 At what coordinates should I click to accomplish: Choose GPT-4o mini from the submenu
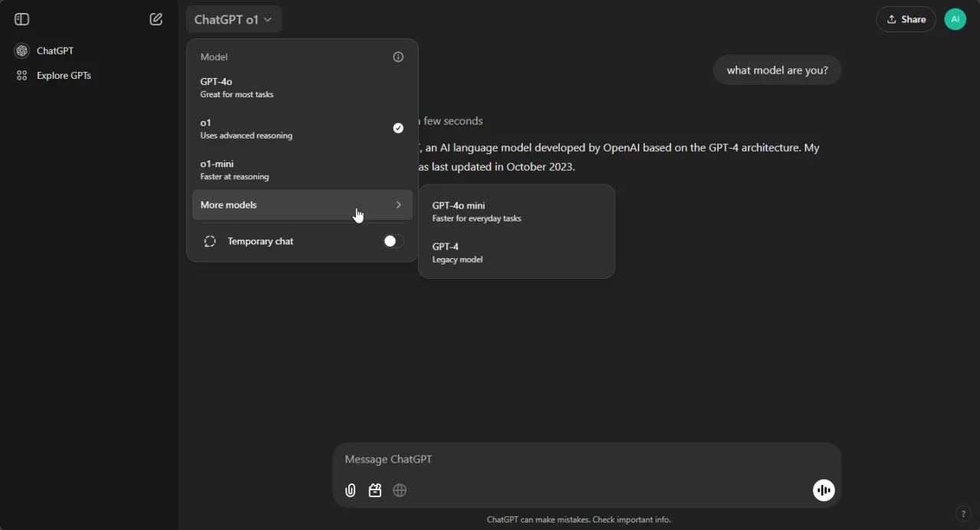(517, 211)
